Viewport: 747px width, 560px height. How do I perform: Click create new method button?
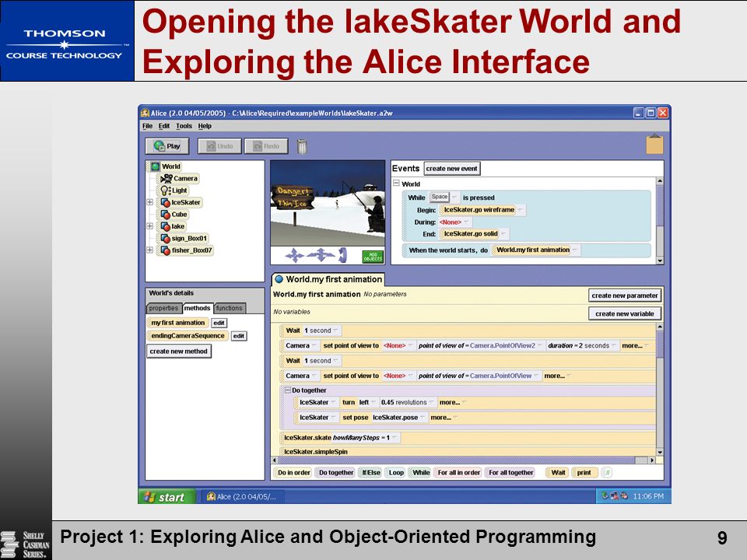(179, 351)
